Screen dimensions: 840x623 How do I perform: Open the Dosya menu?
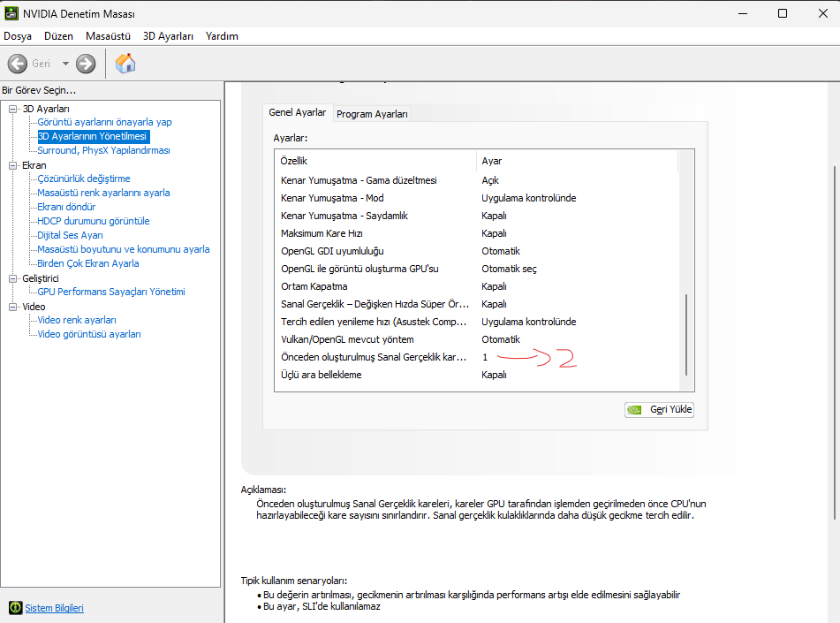pyautogui.click(x=18, y=36)
